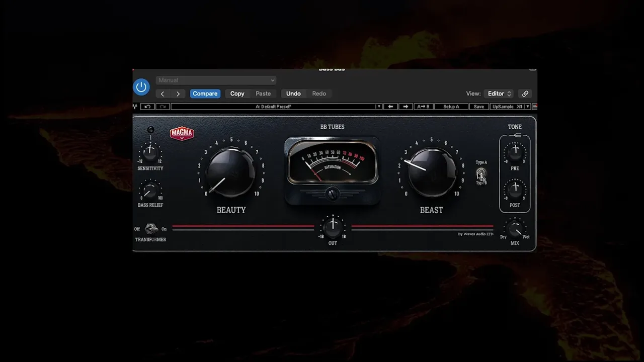
Task: Click the large Beauty knob
Action: (231, 172)
